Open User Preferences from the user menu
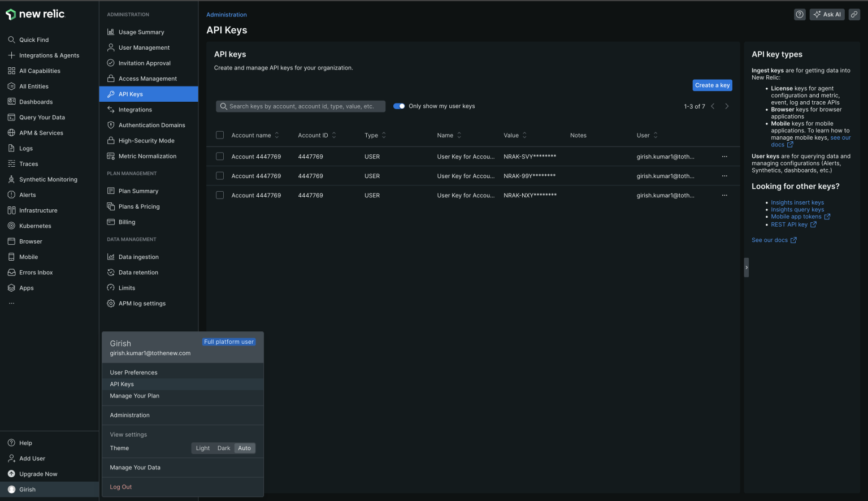Image resolution: width=868 pixels, height=501 pixels. 133,372
